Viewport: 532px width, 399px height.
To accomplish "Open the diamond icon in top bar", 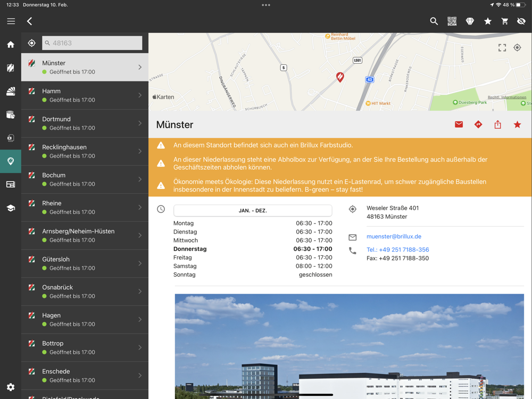I will (470, 21).
